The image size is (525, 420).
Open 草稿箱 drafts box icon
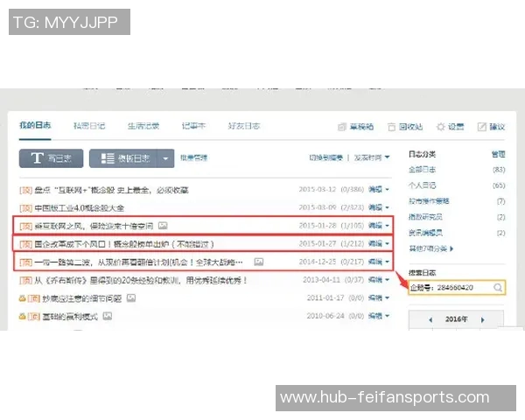click(343, 127)
